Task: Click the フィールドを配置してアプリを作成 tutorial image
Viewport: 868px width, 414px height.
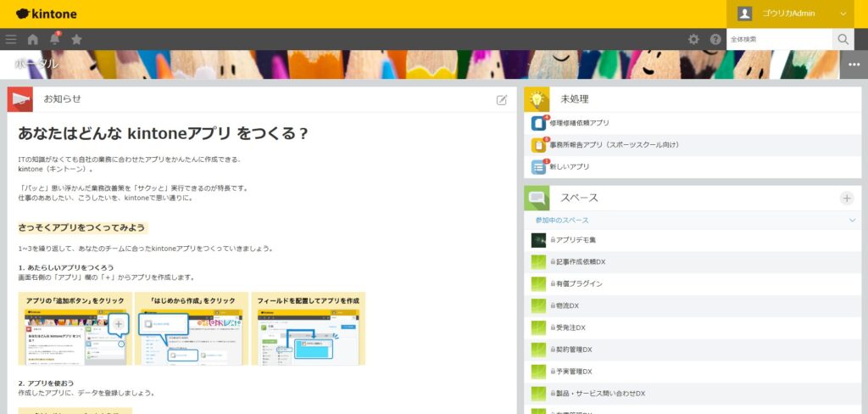Action: pos(309,328)
